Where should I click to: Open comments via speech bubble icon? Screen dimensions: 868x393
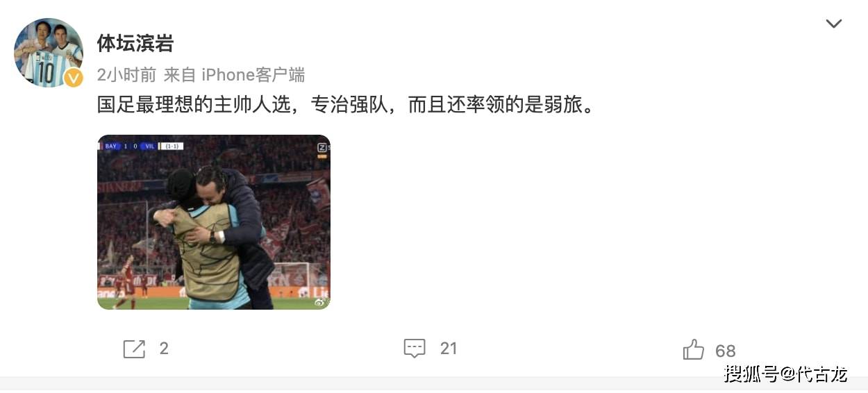pos(415,349)
